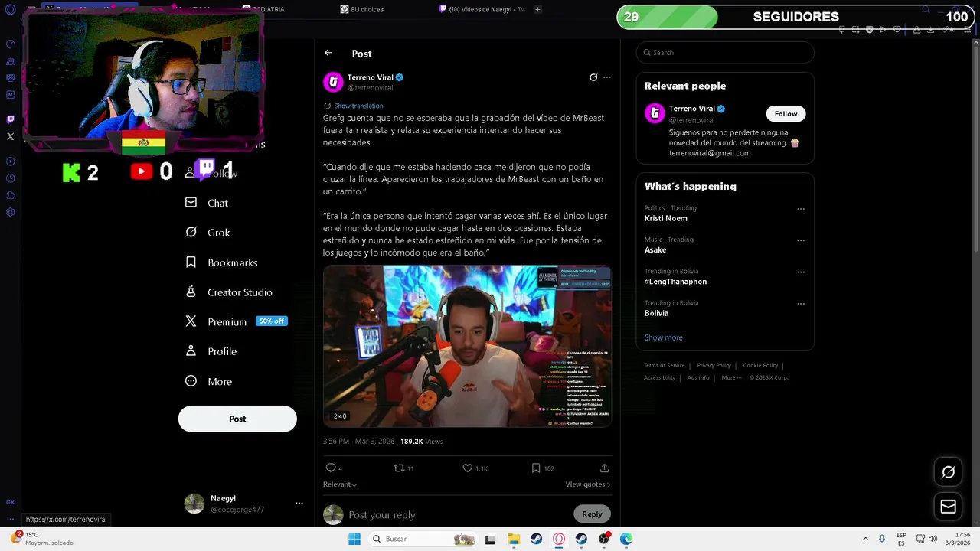Open Twitch in the Opera sidebar

click(10, 119)
